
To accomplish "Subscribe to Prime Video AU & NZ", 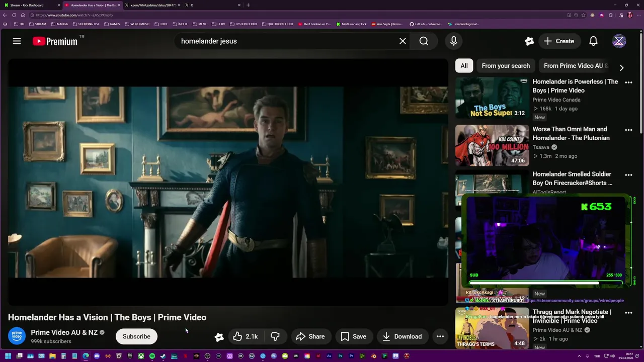I will pyautogui.click(x=136, y=336).
